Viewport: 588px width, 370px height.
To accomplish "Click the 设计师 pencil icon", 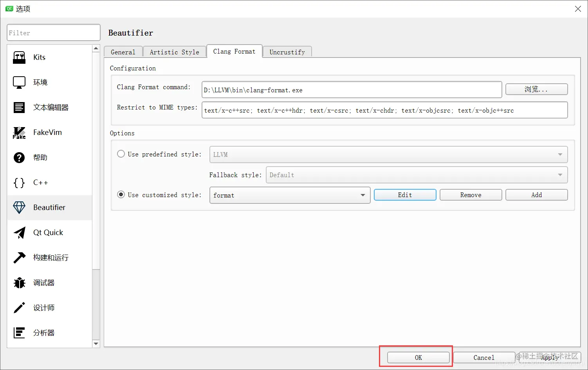I will tap(19, 308).
